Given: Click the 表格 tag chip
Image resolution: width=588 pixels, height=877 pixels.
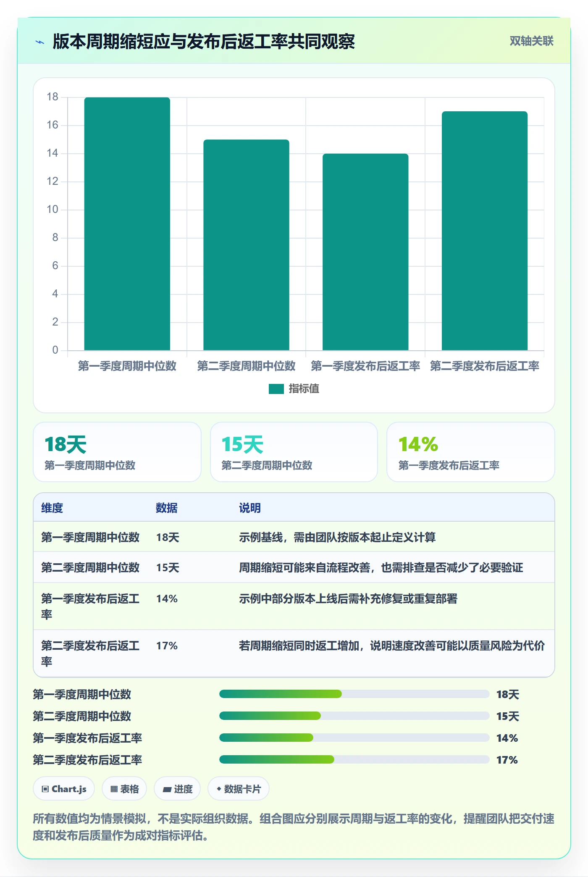Looking at the screenshot, I should [x=124, y=789].
